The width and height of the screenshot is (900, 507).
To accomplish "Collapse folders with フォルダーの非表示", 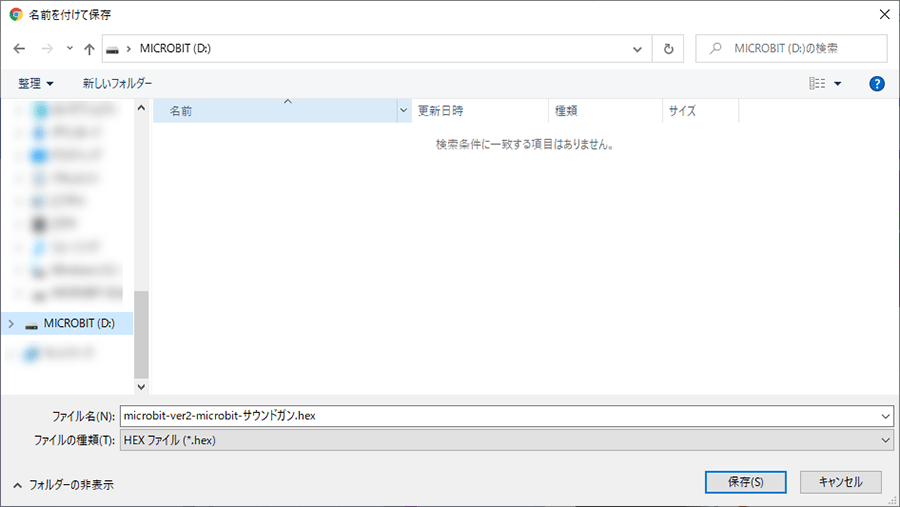I will coord(63,485).
